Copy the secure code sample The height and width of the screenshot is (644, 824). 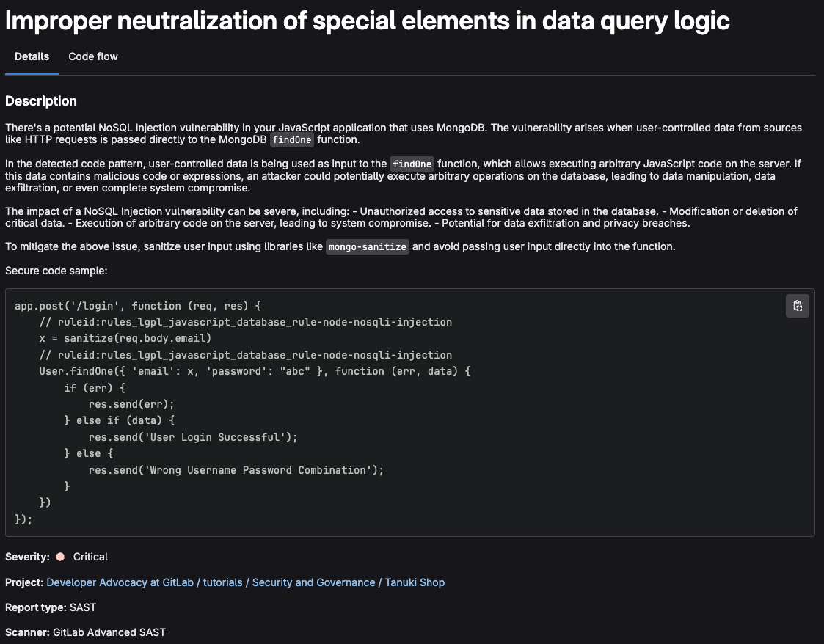click(797, 306)
